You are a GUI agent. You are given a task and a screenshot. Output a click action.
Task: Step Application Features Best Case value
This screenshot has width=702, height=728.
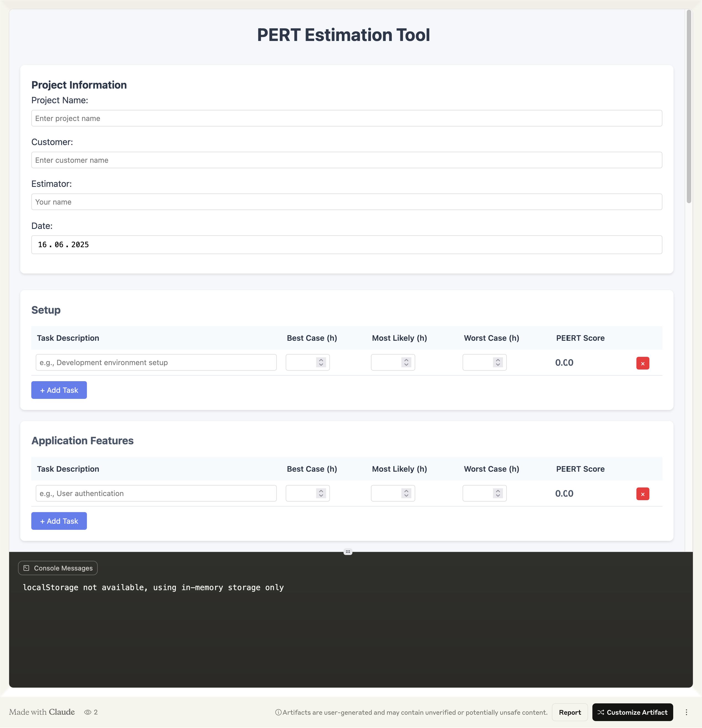(321, 493)
